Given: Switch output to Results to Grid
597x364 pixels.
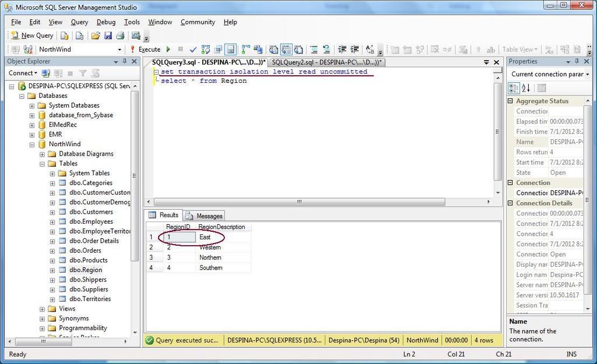Looking at the screenshot, I should point(286,50).
